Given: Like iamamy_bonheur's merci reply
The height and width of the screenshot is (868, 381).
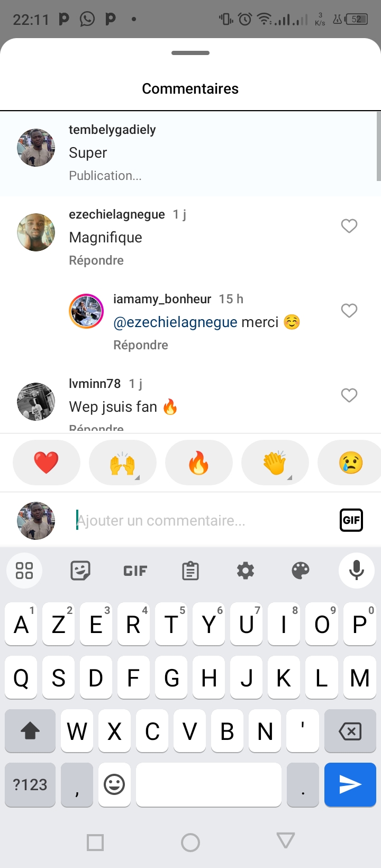Looking at the screenshot, I should (349, 311).
